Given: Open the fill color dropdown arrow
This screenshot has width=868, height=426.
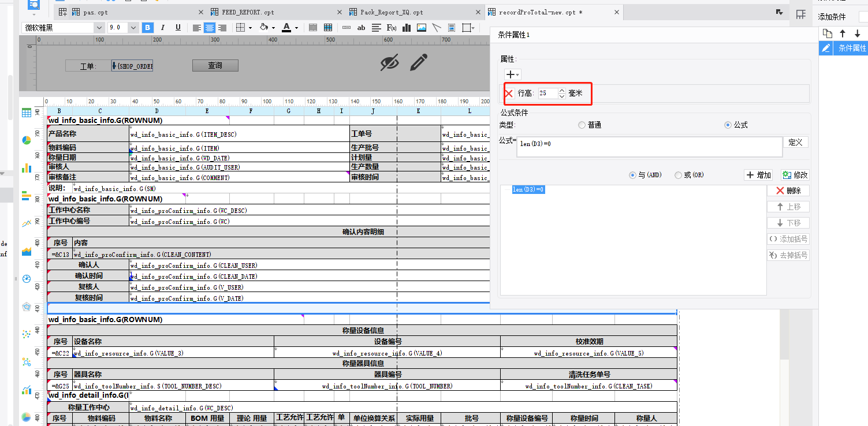Looking at the screenshot, I should tap(274, 28).
